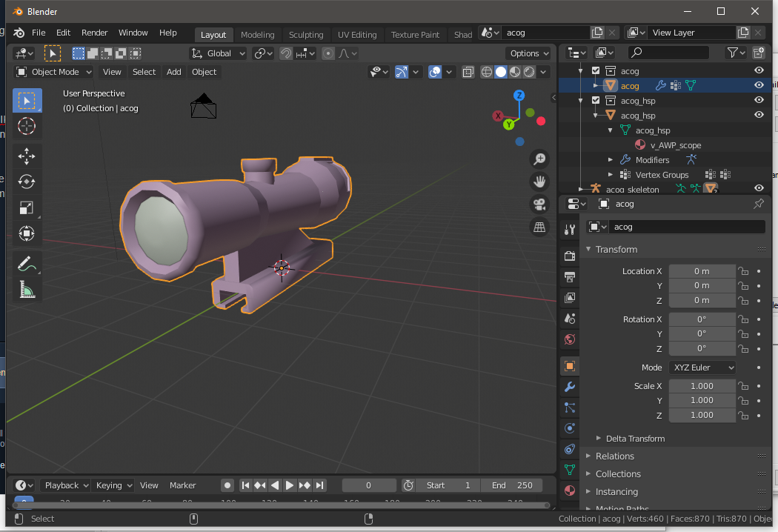The width and height of the screenshot is (778, 532).
Task: Open the Render menu
Action: pyautogui.click(x=94, y=33)
